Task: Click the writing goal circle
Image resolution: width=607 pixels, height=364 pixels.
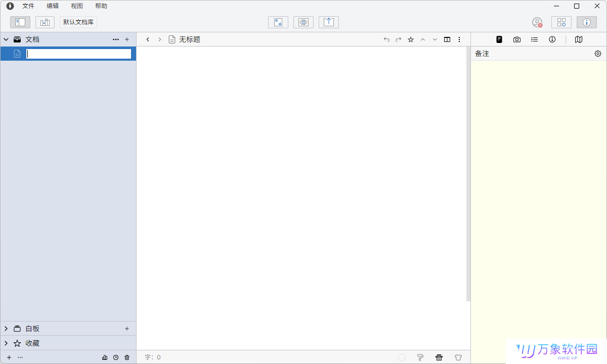Action: [402, 357]
